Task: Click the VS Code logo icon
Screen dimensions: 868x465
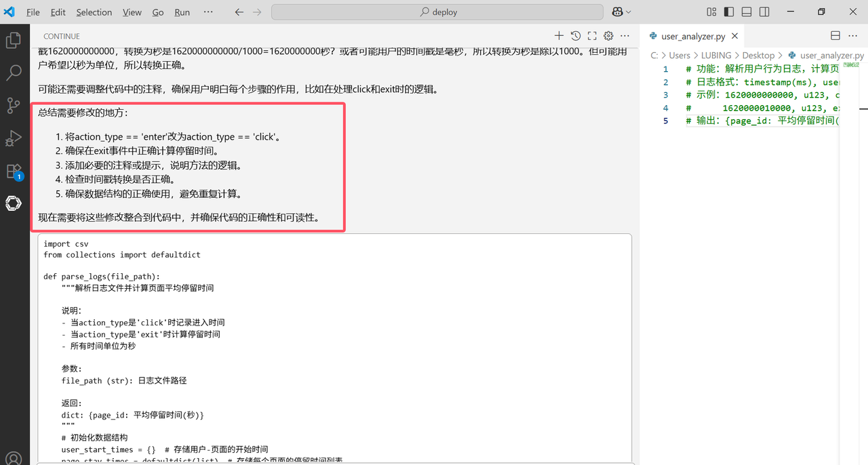Action: click(9, 12)
